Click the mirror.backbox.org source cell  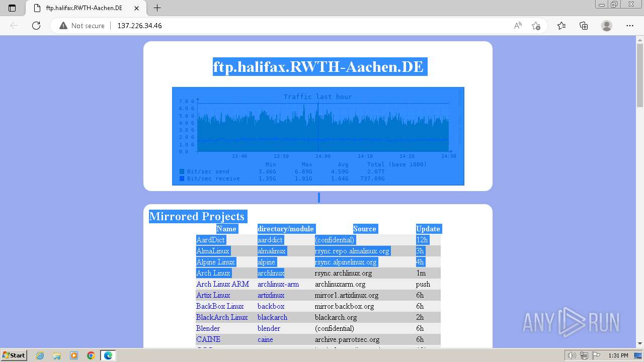(345, 306)
